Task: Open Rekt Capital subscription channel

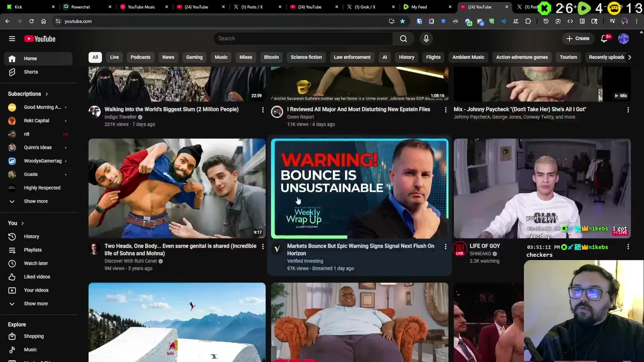Action: (x=38, y=121)
